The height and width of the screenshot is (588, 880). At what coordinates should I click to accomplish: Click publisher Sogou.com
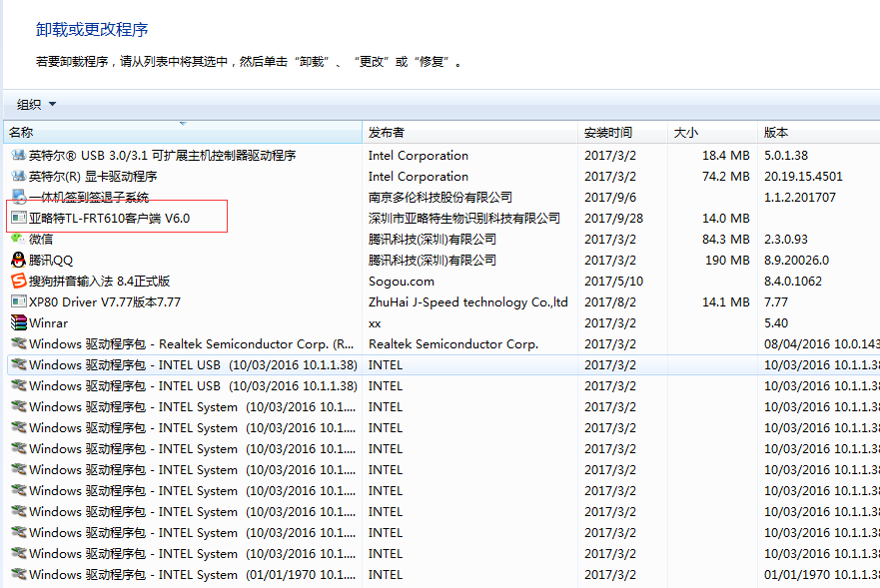[x=402, y=282]
